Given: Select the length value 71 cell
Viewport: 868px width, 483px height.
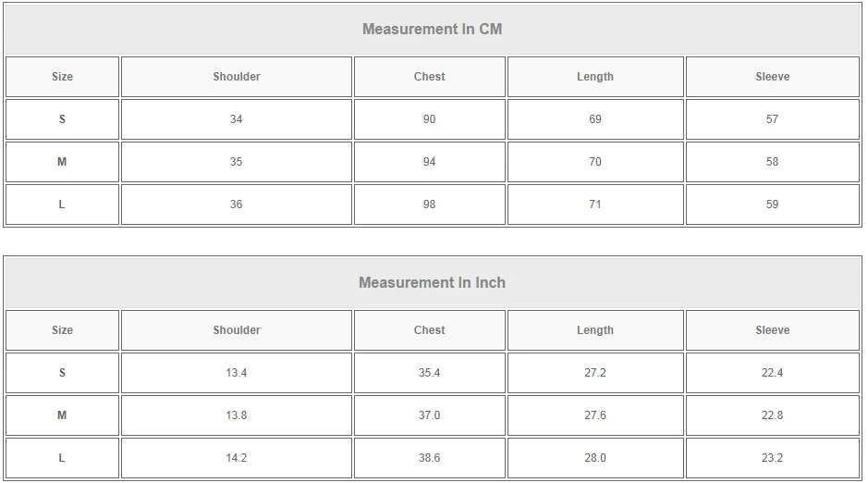Looking at the screenshot, I should point(594,204).
